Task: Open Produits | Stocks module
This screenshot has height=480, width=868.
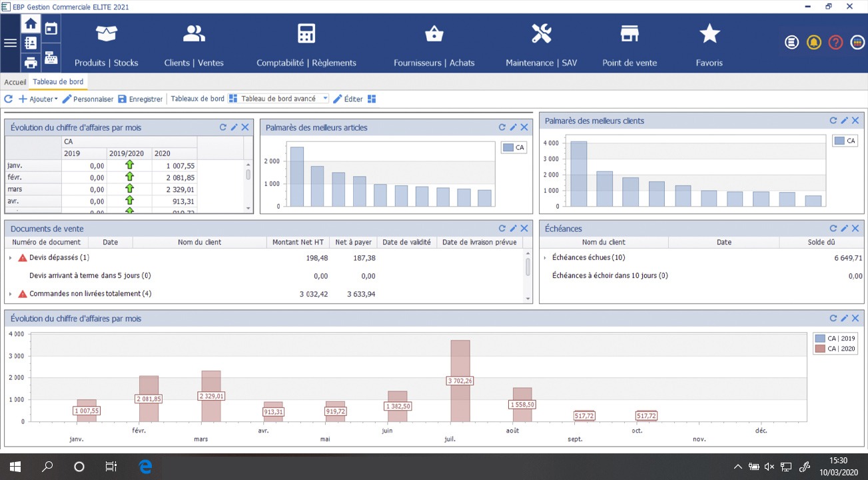Action: click(107, 45)
